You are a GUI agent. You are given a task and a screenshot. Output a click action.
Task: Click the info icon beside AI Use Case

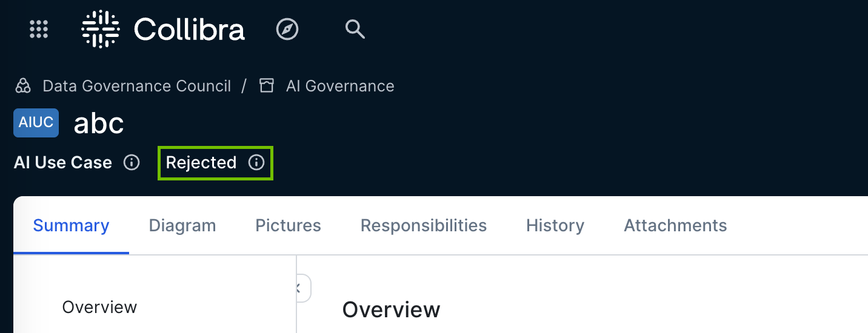click(132, 163)
